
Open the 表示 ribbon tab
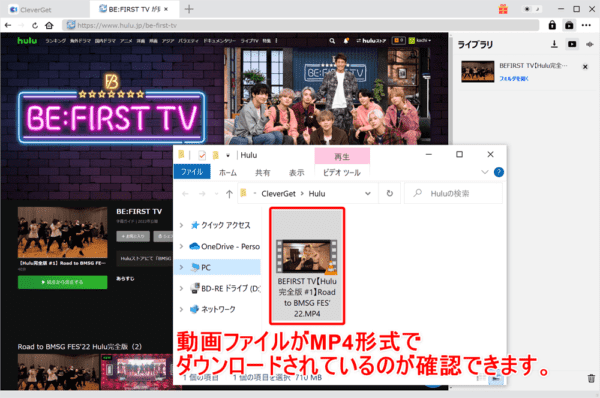click(296, 173)
